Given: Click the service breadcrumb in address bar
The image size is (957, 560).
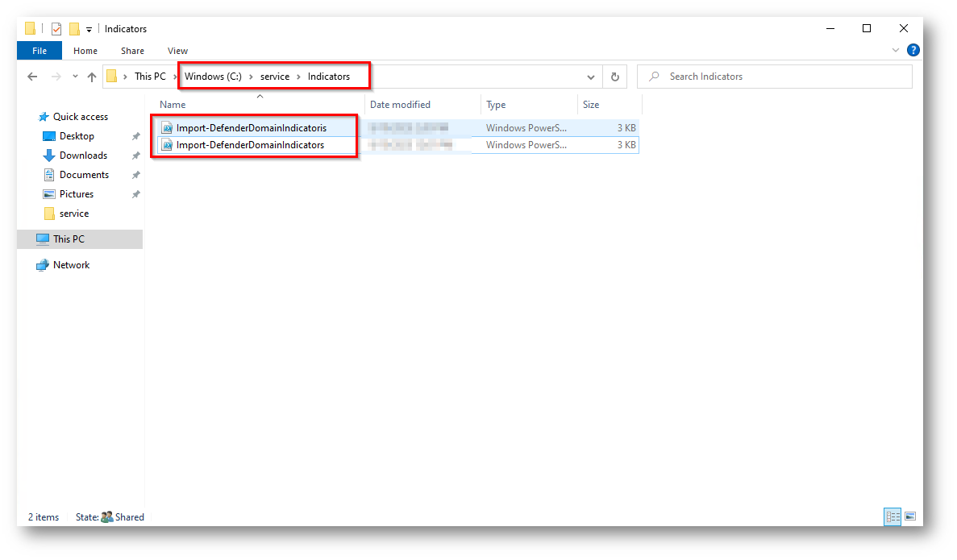Looking at the screenshot, I should (275, 77).
